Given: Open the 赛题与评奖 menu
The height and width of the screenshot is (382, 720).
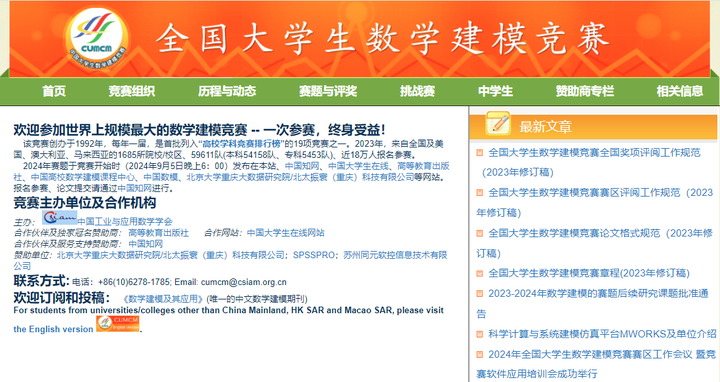Looking at the screenshot, I should [328, 91].
